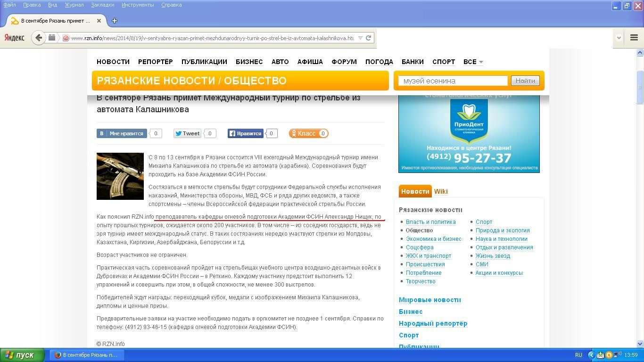The width and height of the screenshot is (644, 362).
Task: Expand hidden system tray icons chevron
Action: tap(591, 355)
